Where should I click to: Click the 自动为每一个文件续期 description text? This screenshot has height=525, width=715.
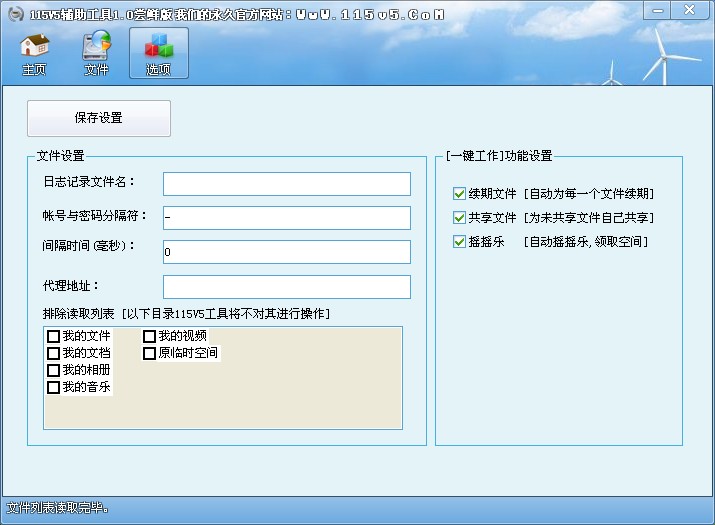coord(589,194)
